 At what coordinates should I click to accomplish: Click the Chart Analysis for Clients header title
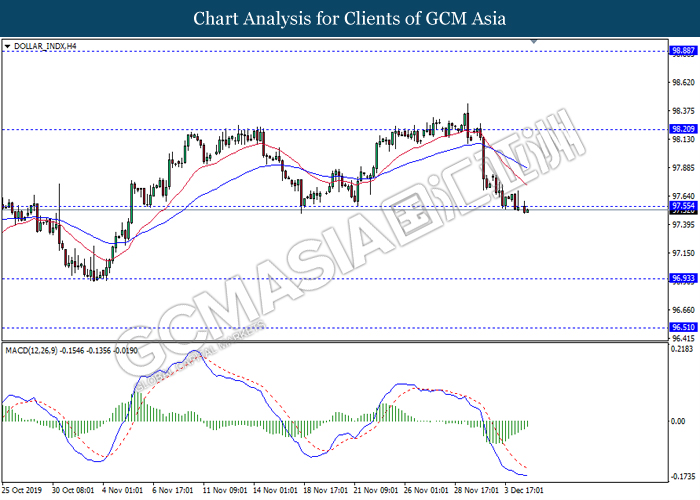tap(350, 18)
